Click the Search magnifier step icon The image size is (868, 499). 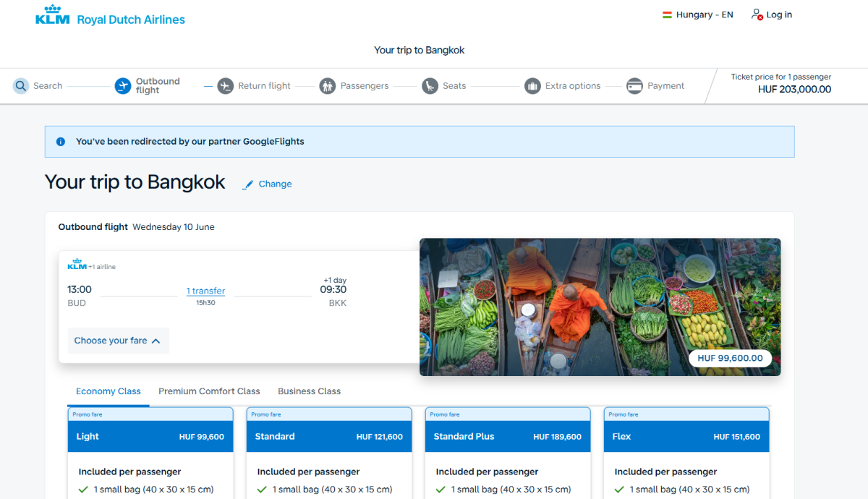(21, 86)
